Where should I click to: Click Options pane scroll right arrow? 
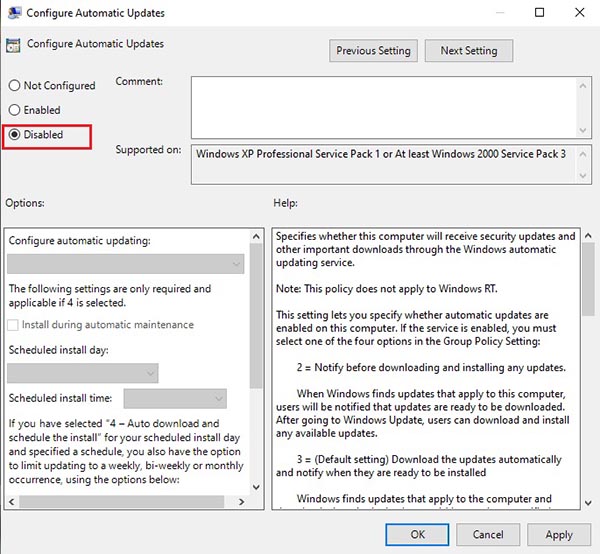241,502
